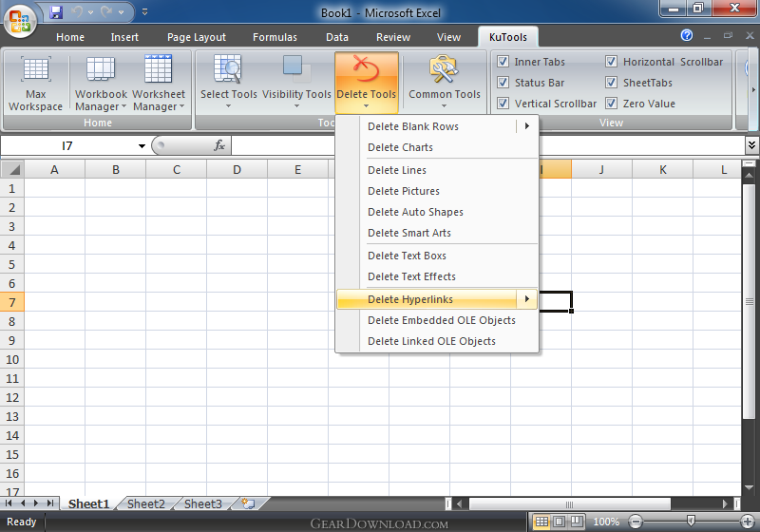This screenshot has width=760, height=532.
Task: Switch to Page Layout view icon
Action: [x=560, y=522]
